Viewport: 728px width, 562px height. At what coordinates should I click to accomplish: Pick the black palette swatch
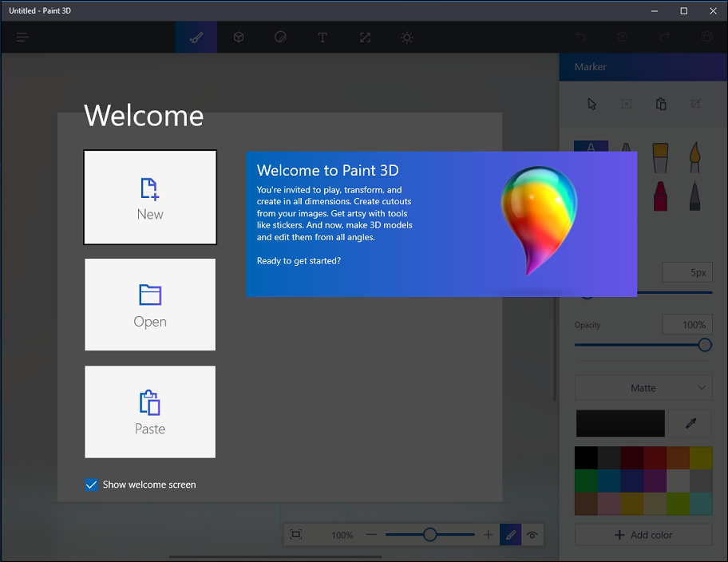[x=586, y=458]
